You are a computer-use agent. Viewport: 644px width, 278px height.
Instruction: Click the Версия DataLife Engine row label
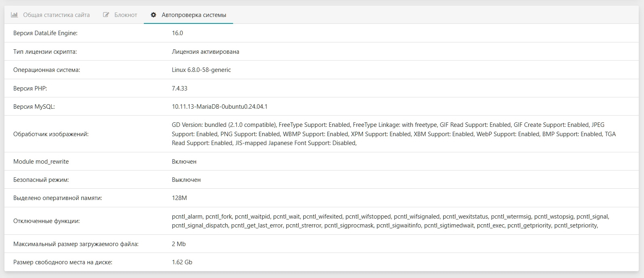(x=45, y=33)
